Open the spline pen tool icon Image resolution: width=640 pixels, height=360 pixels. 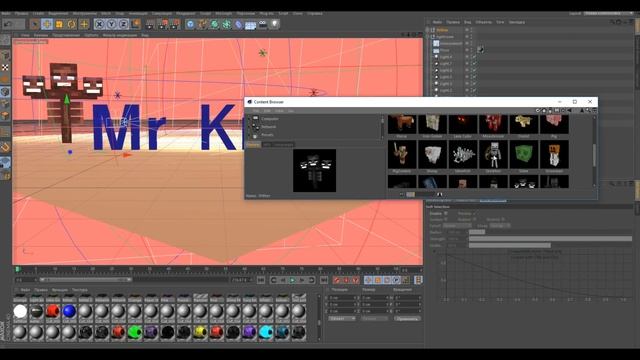click(x=202, y=24)
